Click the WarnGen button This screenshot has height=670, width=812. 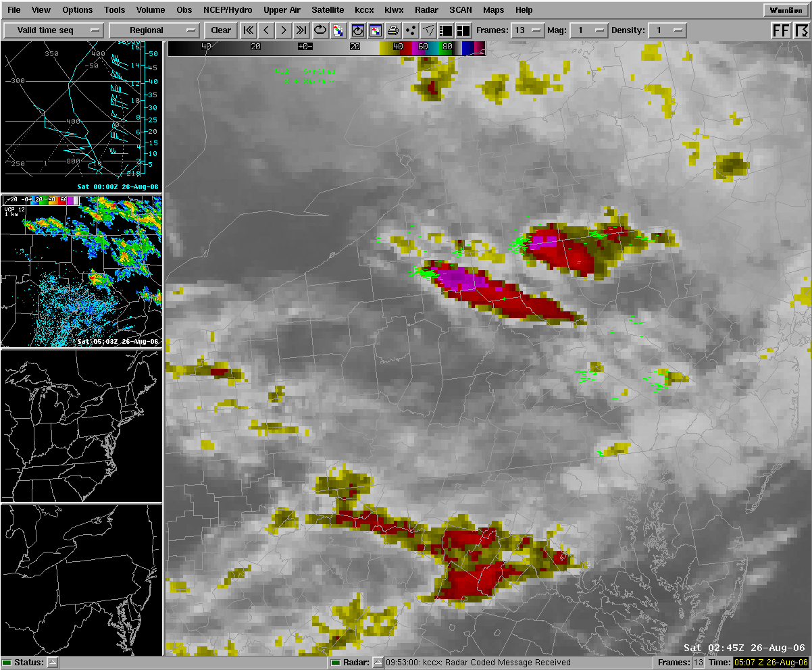[x=786, y=10]
